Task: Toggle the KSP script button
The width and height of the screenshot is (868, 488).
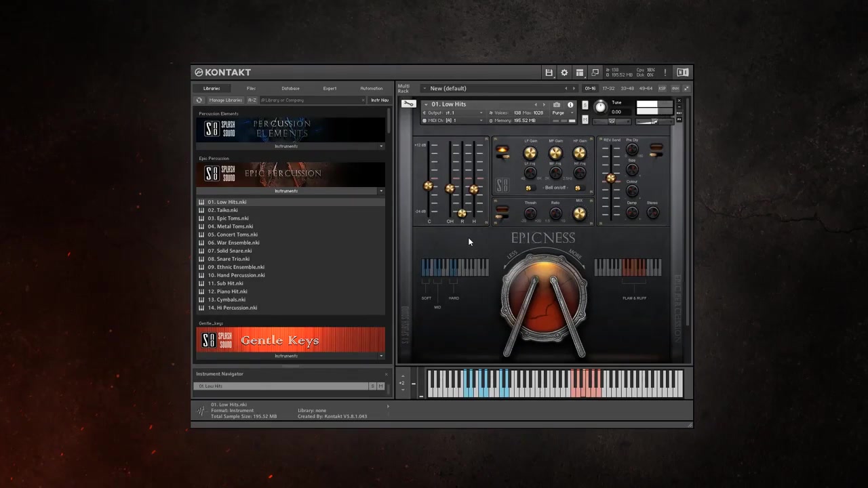Action: tap(663, 89)
